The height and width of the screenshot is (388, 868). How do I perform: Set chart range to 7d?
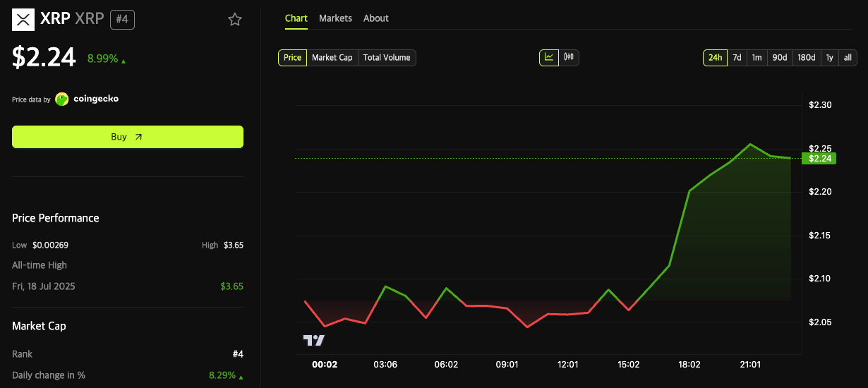(x=737, y=58)
